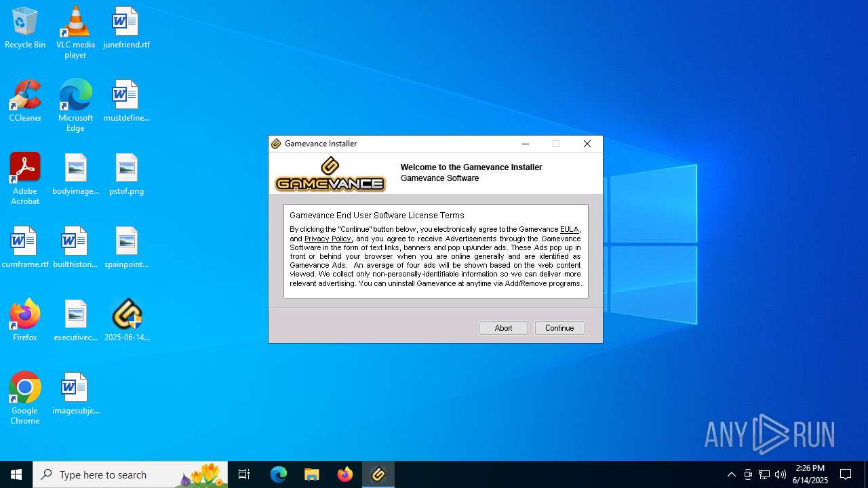
Task: Open Firefox from the taskbar
Action: tap(345, 474)
